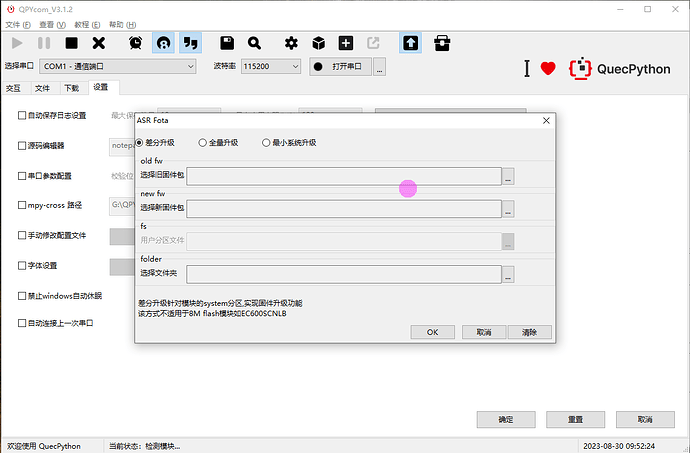The height and width of the screenshot is (453, 690).
Task: Click the black stop square icon
Action: pyautogui.click(x=71, y=43)
